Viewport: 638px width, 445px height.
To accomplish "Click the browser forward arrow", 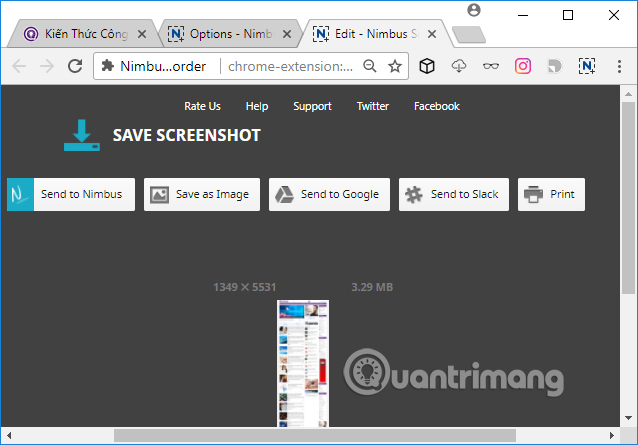I will tap(47, 66).
